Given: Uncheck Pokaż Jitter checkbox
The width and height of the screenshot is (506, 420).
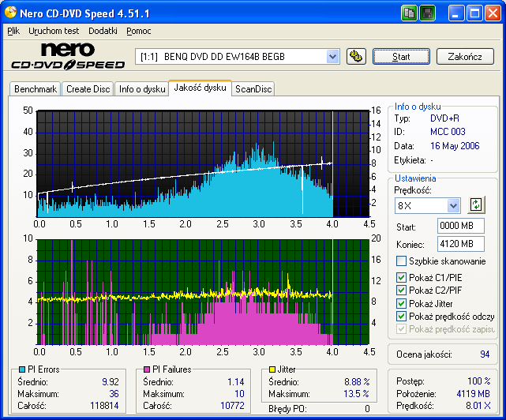Looking at the screenshot, I should click(x=401, y=303).
